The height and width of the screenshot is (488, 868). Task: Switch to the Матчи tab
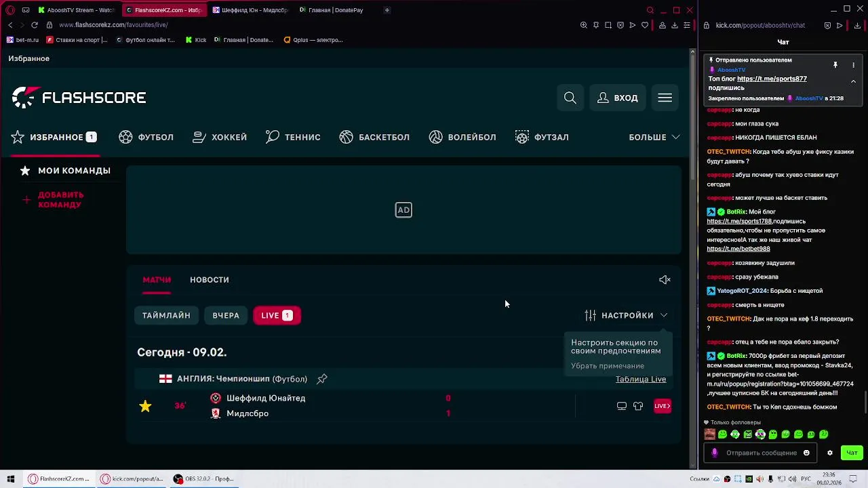click(157, 280)
